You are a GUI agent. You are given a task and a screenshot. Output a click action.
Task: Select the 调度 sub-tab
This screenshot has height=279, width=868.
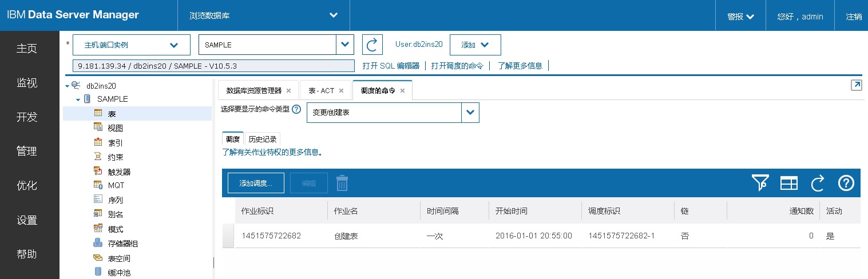233,139
